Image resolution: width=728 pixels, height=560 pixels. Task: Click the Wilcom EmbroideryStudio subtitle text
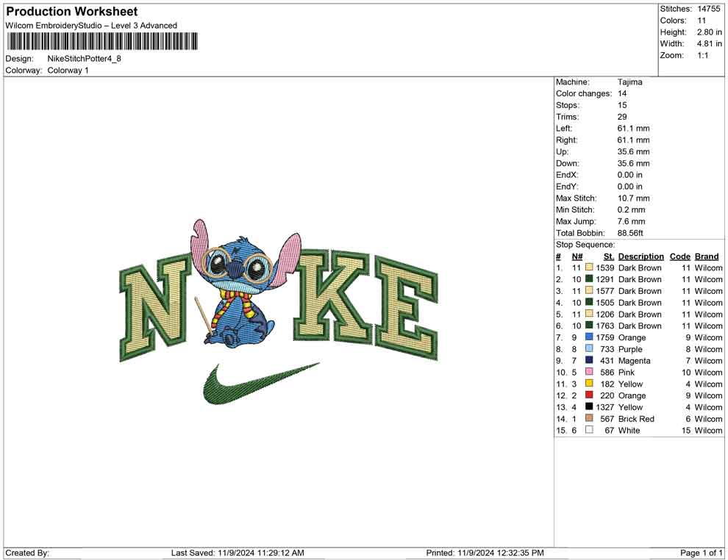[x=91, y=26]
